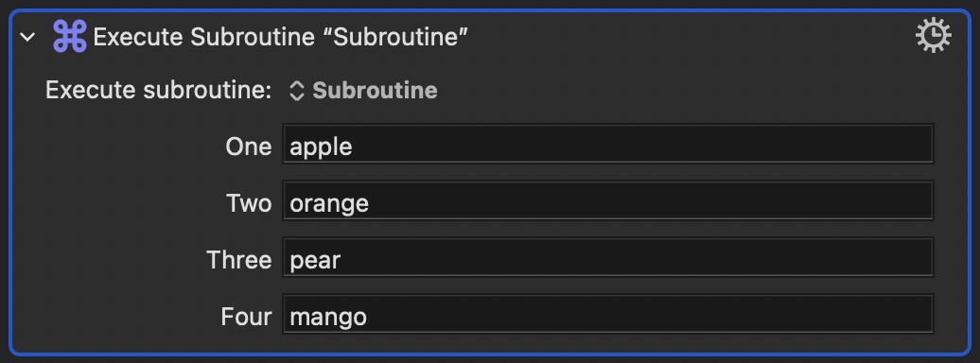Click the word pear in its field
The image size is (980, 363).
[x=315, y=261]
